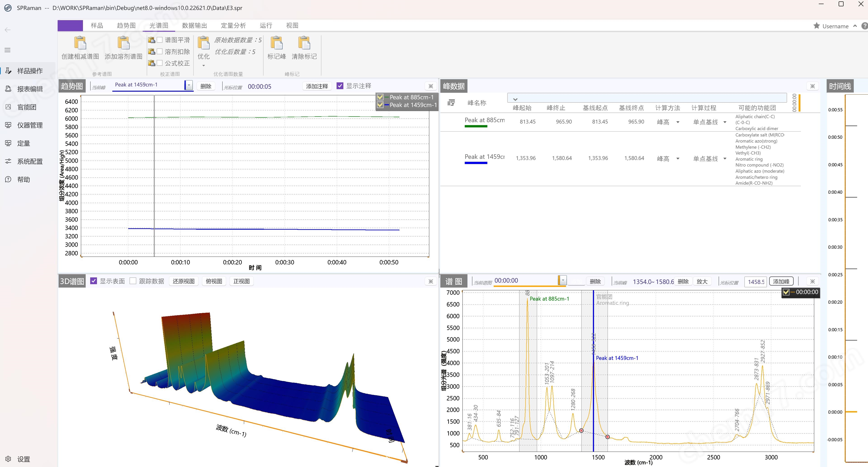The width and height of the screenshot is (868, 467).
Task: Click the 标记峰 icon
Action: click(x=277, y=43)
